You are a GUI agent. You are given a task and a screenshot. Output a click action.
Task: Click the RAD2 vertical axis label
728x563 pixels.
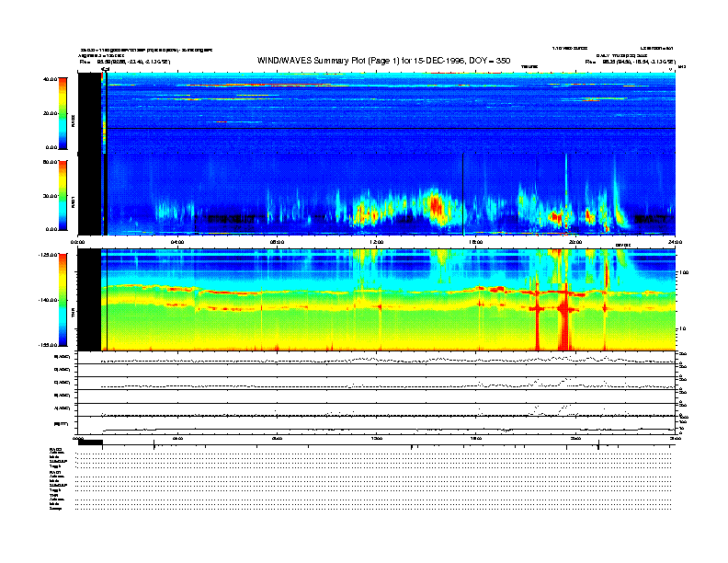click(x=73, y=121)
